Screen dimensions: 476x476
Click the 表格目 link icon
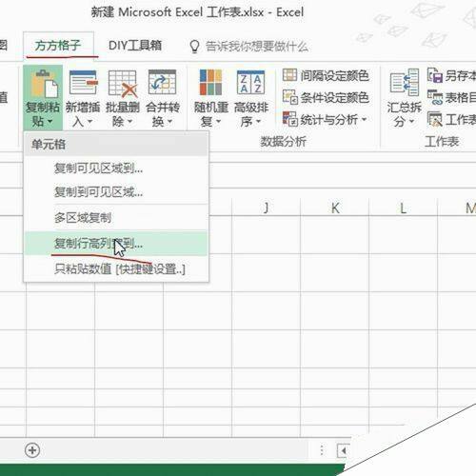[435, 97]
